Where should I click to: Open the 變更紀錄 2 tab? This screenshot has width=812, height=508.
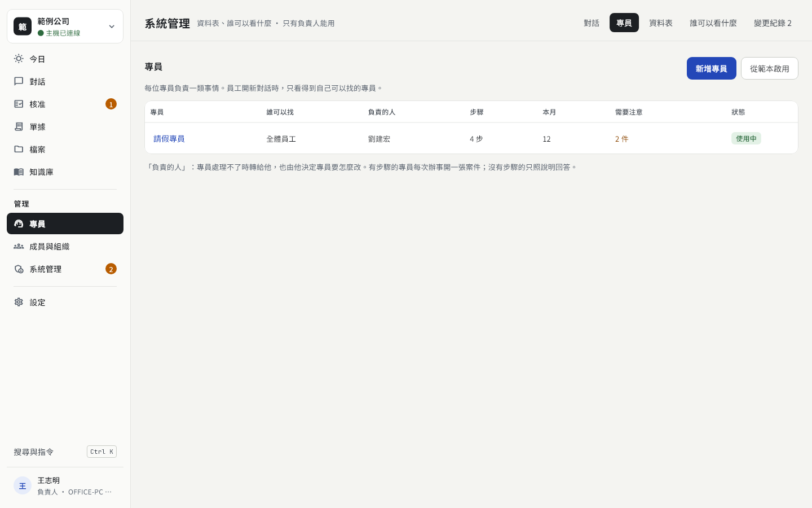pos(773,23)
